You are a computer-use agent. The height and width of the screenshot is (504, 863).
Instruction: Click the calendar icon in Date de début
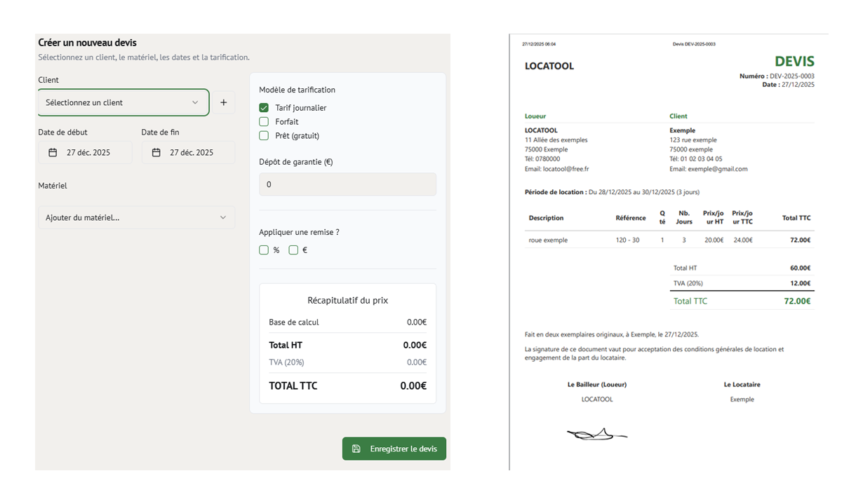tap(53, 153)
